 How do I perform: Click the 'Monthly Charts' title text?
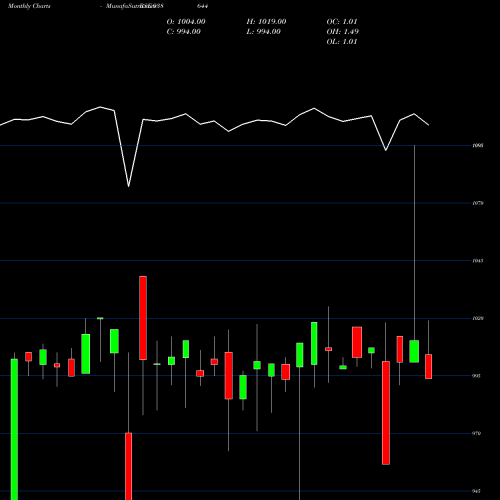29,6
